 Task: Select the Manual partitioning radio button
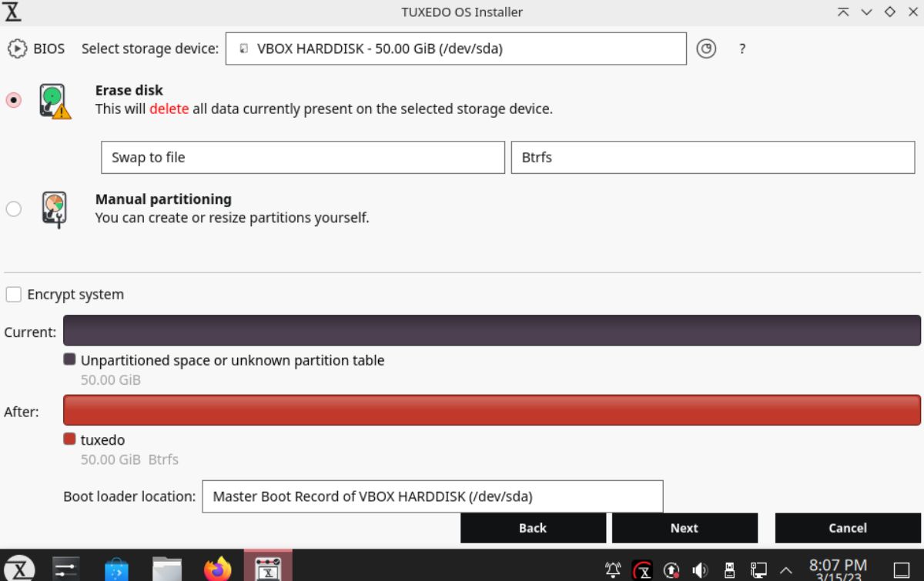(13, 208)
